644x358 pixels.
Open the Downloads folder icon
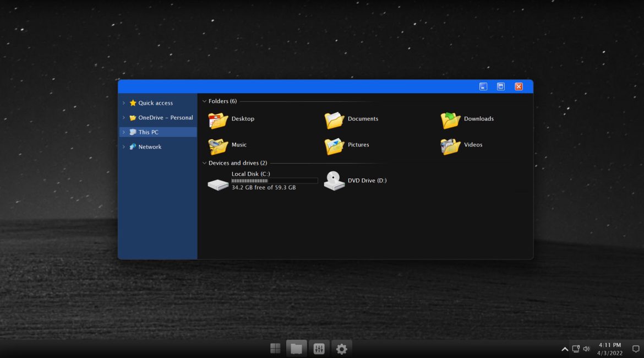tap(450, 120)
